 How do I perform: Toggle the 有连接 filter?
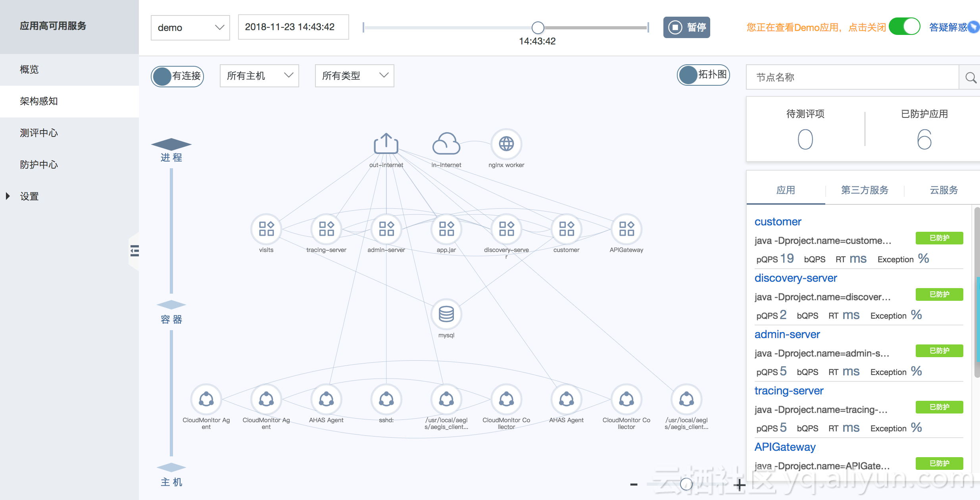[177, 76]
